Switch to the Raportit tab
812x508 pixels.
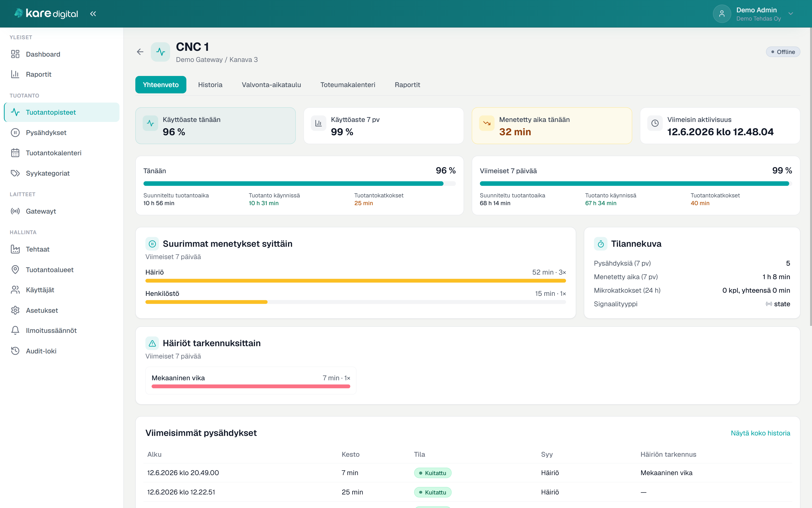coord(407,85)
